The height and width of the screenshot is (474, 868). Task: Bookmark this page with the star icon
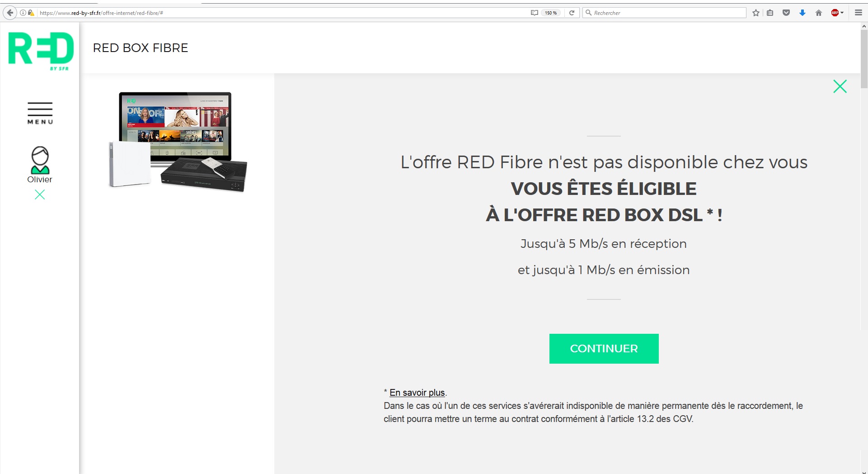[x=755, y=13]
